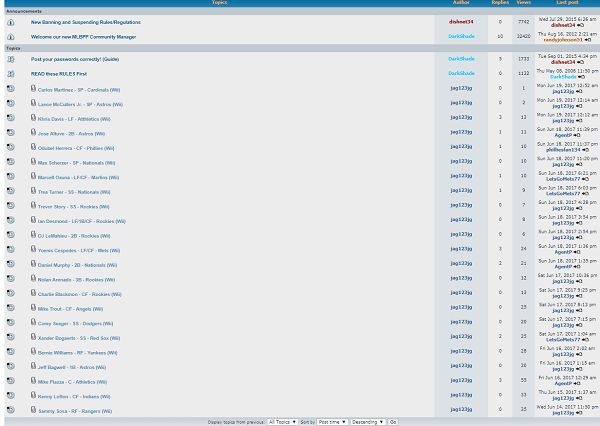Click attachment paperclip icon for Corey Seager topic
This screenshot has height=426, width=600.
33,322
